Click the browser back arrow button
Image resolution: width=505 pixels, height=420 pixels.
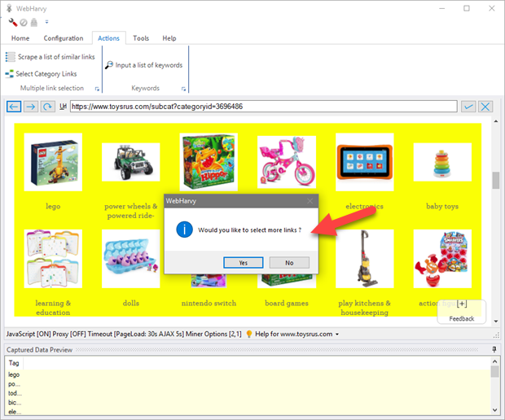pos(13,107)
